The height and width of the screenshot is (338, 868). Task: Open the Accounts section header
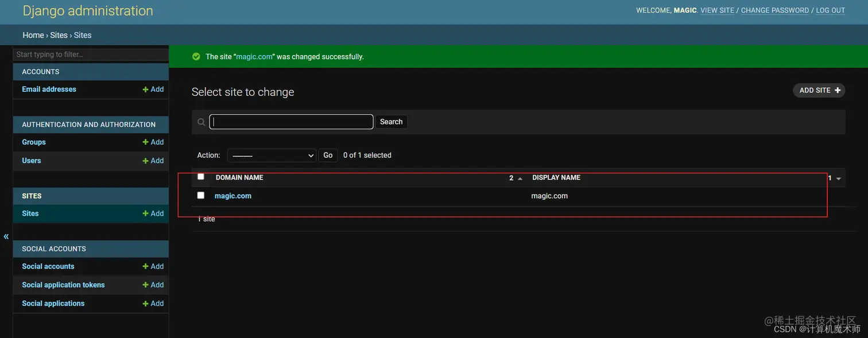pyautogui.click(x=41, y=72)
